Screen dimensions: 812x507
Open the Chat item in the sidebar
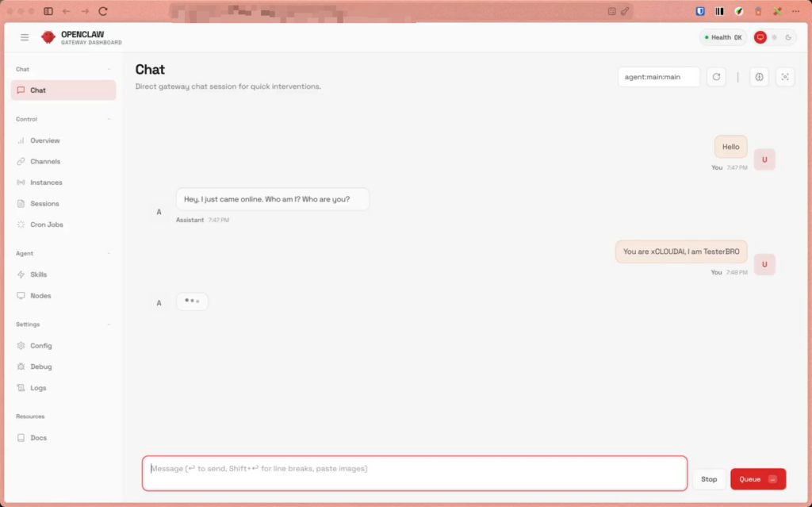tap(63, 90)
